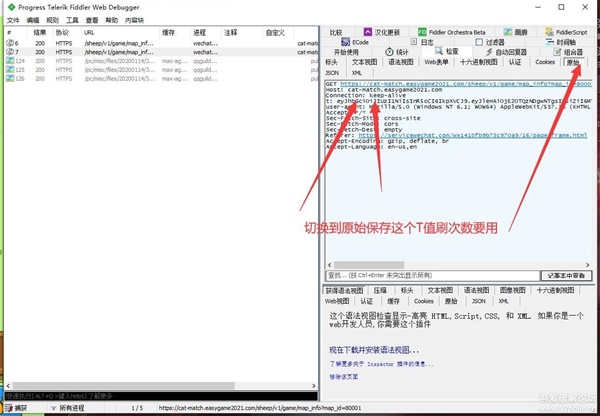The width and height of the screenshot is (600, 416).
Task: Open Fiddler Orchestra Beta green icon tab
Action: point(422,32)
